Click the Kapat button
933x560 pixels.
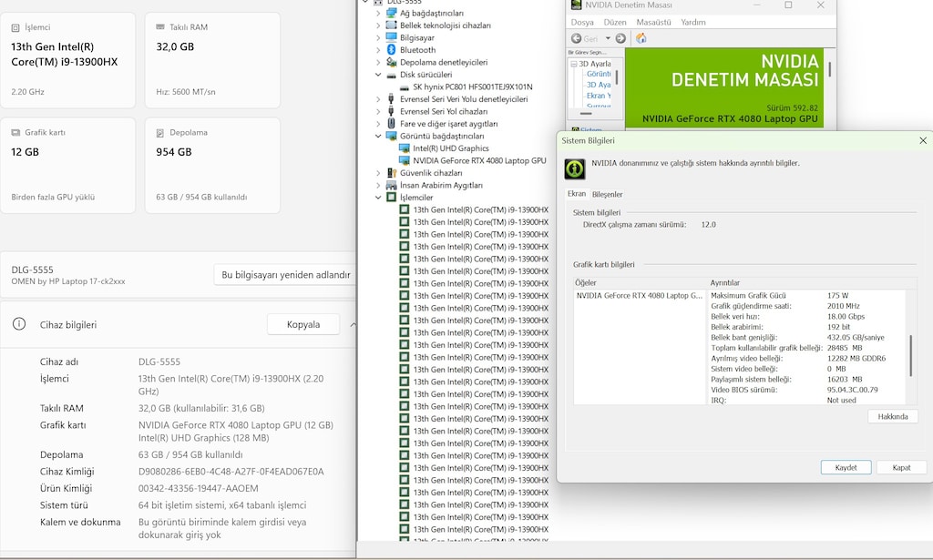pyautogui.click(x=901, y=467)
